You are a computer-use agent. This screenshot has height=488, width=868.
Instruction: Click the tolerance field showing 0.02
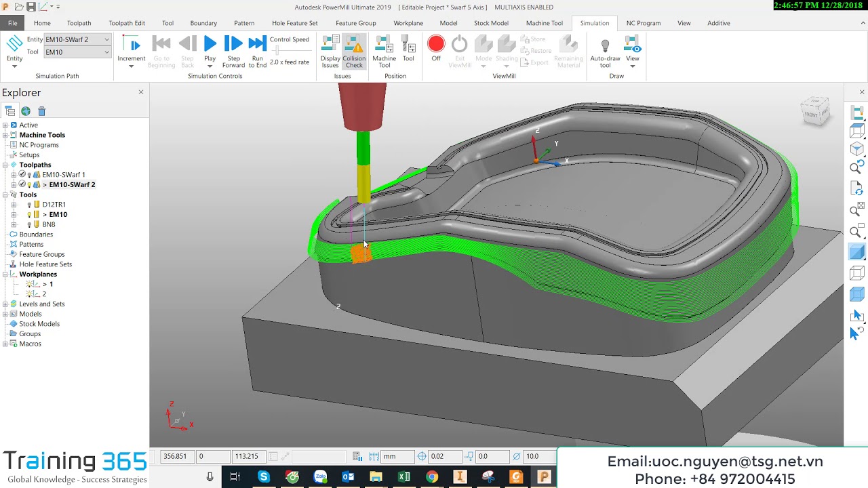coord(446,457)
